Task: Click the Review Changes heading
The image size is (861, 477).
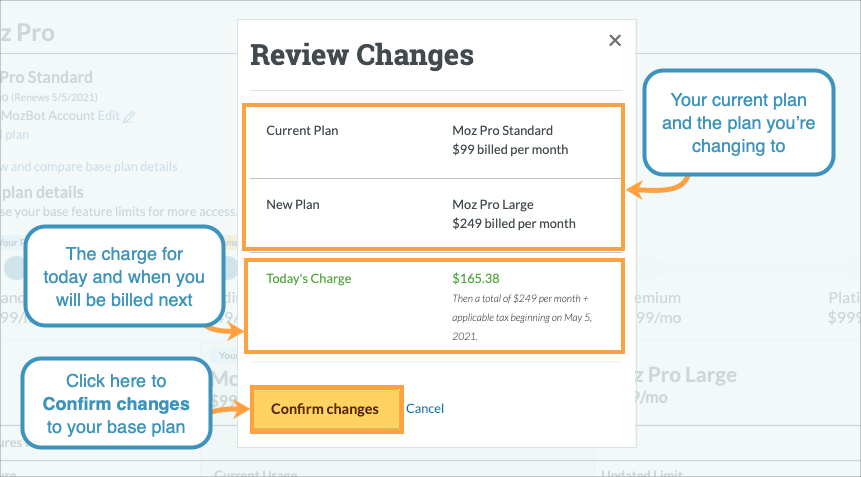Action: click(361, 55)
